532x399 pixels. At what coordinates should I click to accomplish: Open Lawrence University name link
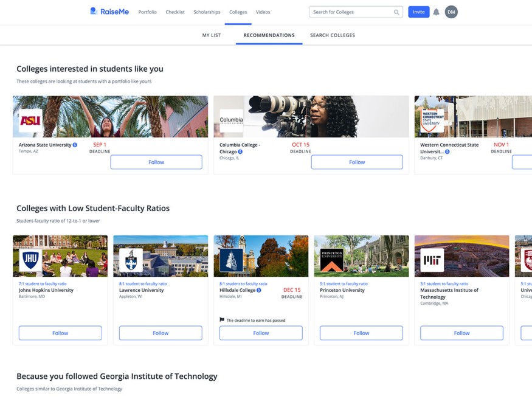tap(142, 290)
